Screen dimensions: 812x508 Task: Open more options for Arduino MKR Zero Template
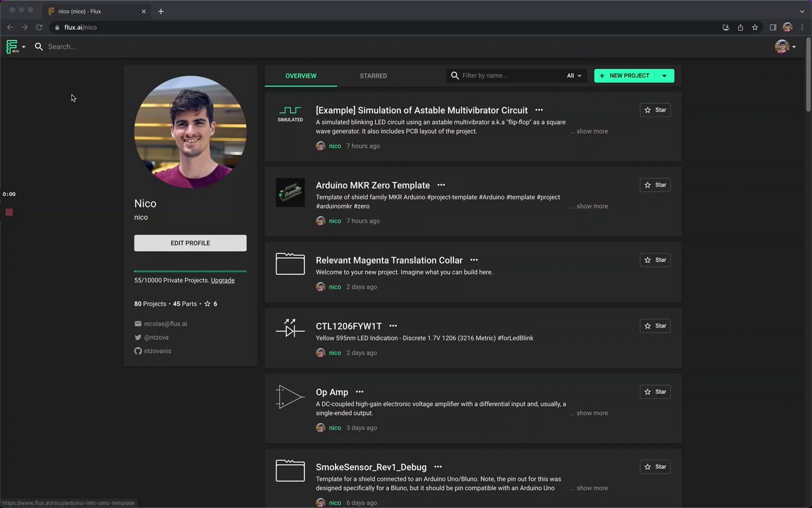(442, 185)
